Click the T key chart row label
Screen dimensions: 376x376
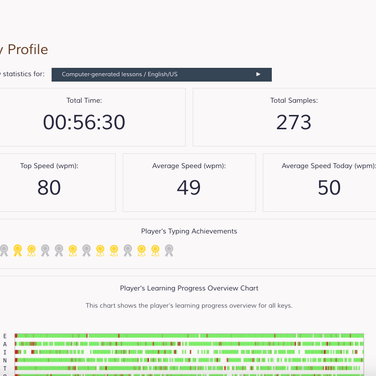[5, 368]
